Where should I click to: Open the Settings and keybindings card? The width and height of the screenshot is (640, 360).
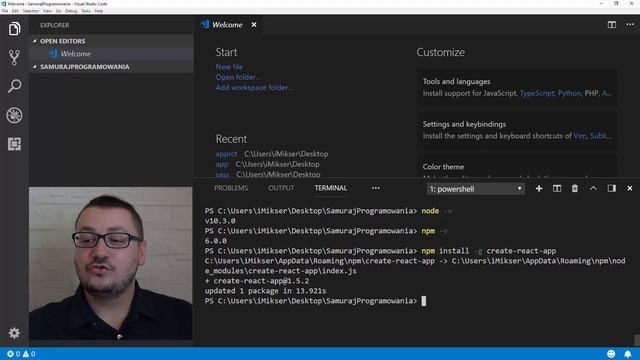(517, 130)
